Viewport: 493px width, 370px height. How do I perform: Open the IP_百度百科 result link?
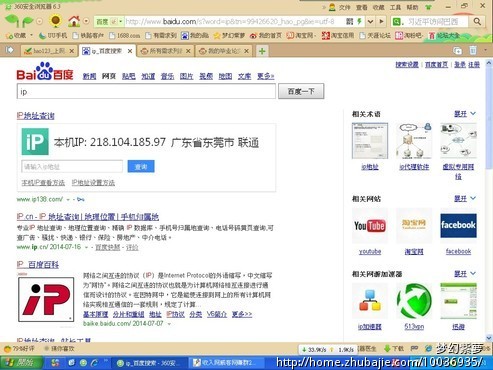coord(38,265)
